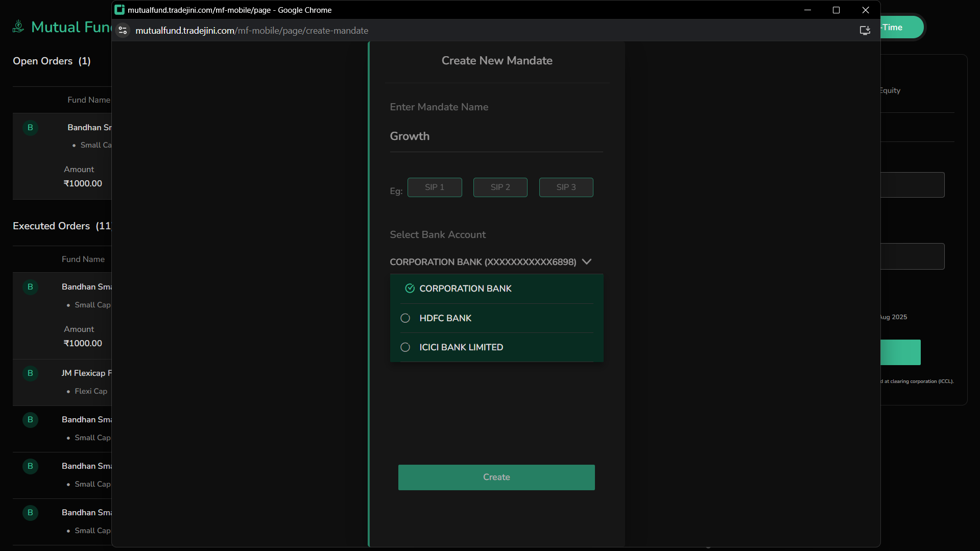Open site information icon in address bar
The image size is (980, 551).
point(123,31)
